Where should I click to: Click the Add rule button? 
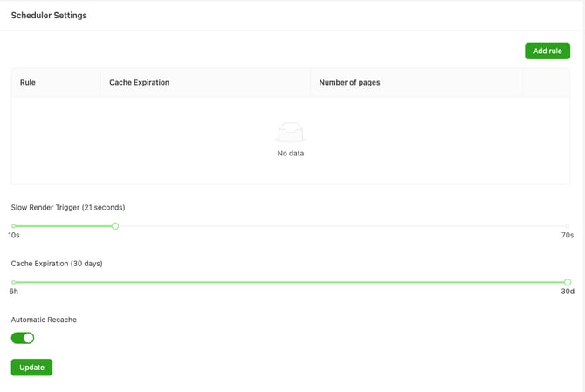(x=547, y=52)
